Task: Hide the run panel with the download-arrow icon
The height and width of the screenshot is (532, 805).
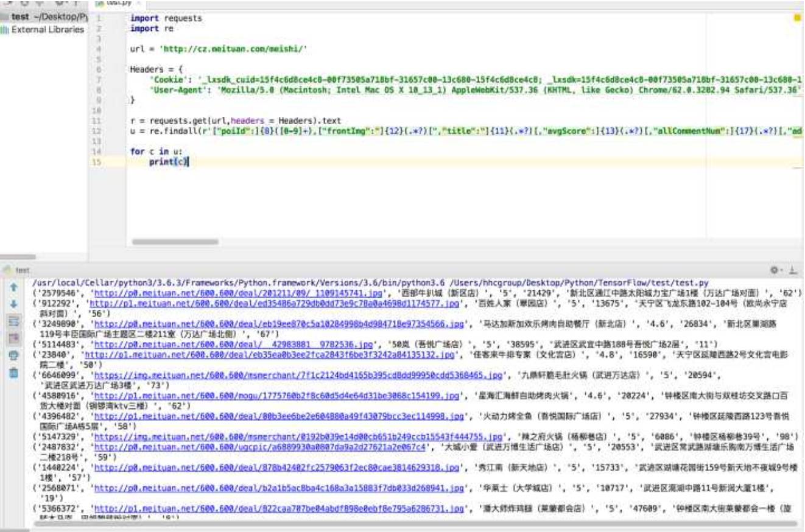Action: pyautogui.click(x=793, y=269)
